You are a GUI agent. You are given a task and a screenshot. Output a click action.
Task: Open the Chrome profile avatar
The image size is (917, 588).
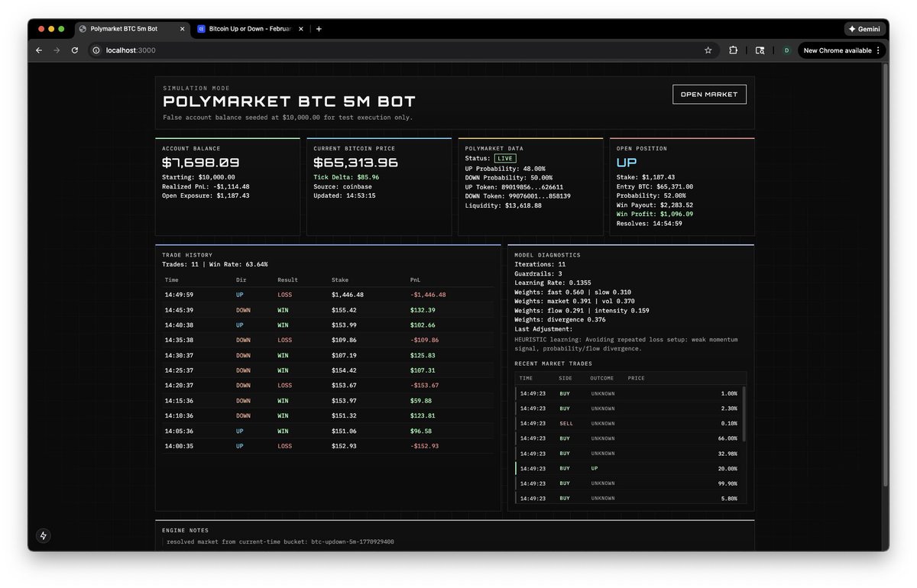(786, 50)
